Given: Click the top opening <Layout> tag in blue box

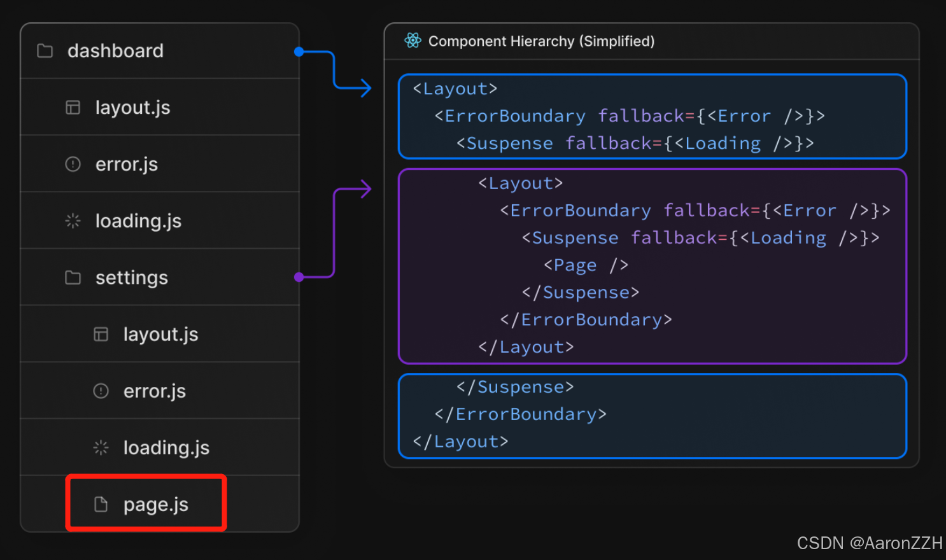Looking at the screenshot, I should tap(455, 88).
